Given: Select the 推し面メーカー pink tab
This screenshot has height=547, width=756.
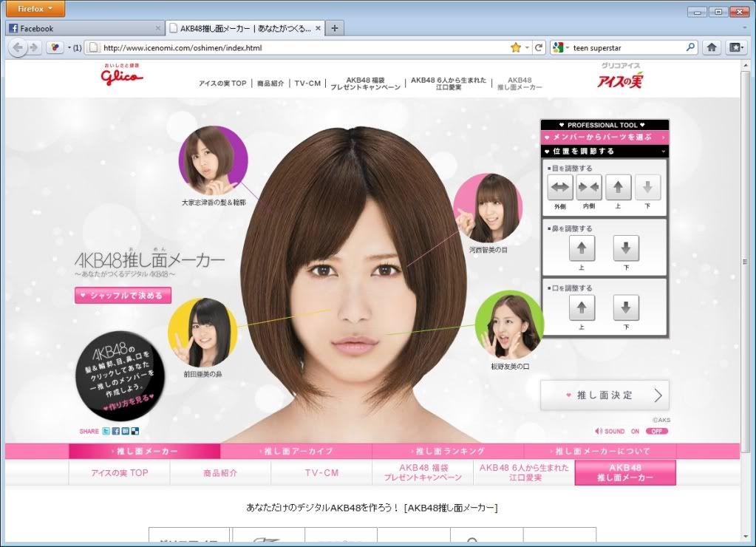Looking at the screenshot, I should pos(145,451).
